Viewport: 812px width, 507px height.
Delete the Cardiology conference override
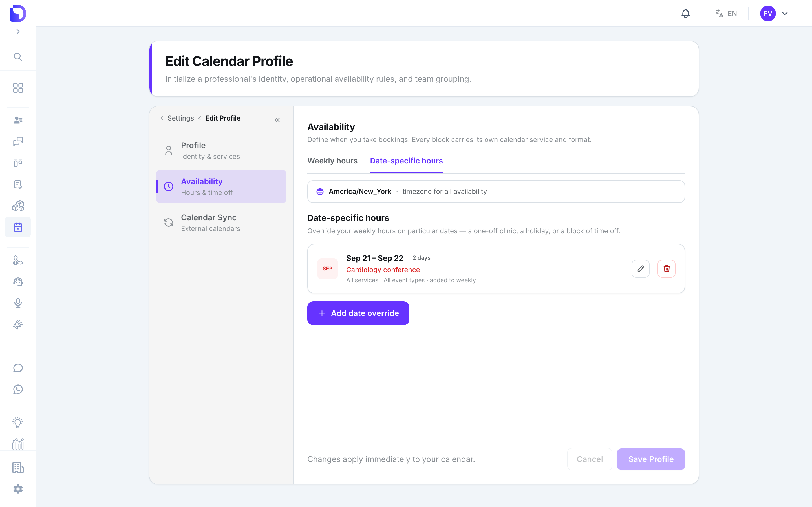click(x=667, y=269)
